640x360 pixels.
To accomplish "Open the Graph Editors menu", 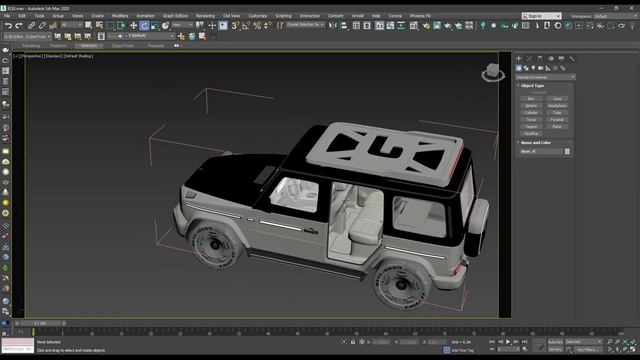I will 176,16.
